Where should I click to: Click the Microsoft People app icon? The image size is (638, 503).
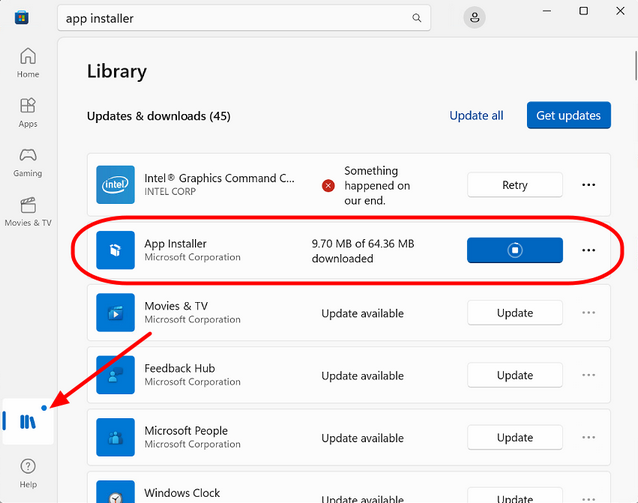[116, 437]
